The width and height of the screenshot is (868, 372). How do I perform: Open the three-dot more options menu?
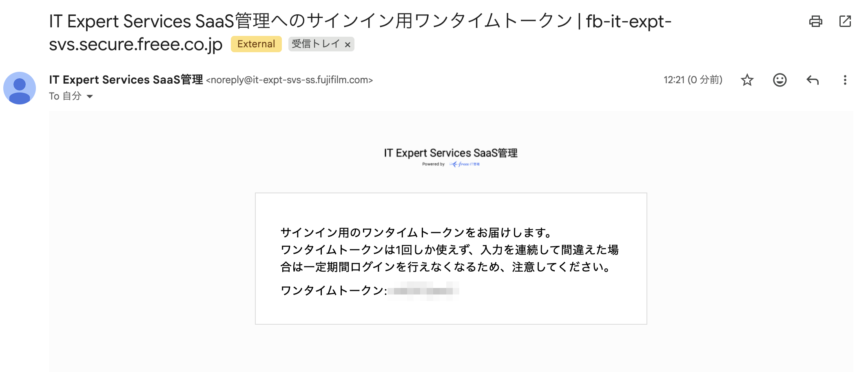pyautogui.click(x=845, y=80)
